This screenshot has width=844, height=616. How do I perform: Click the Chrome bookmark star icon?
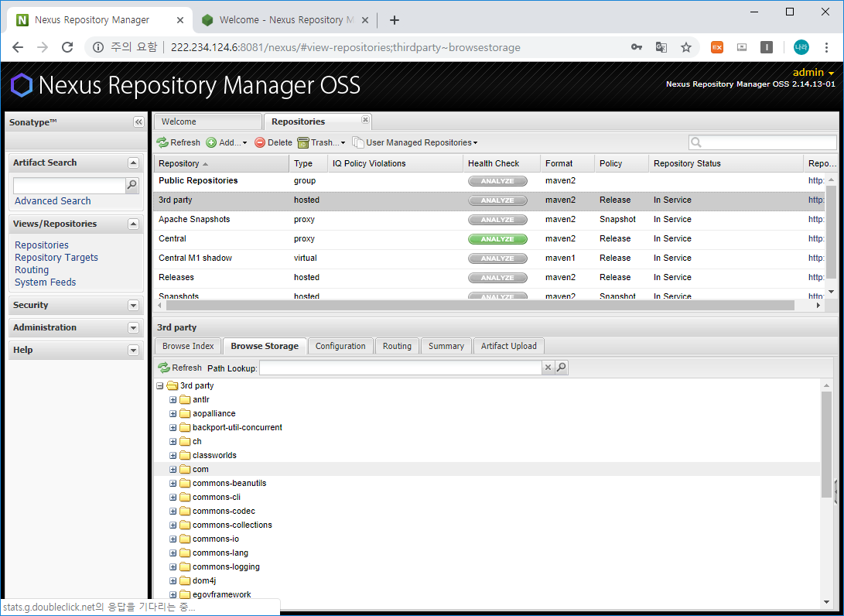[x=685, y=47]
